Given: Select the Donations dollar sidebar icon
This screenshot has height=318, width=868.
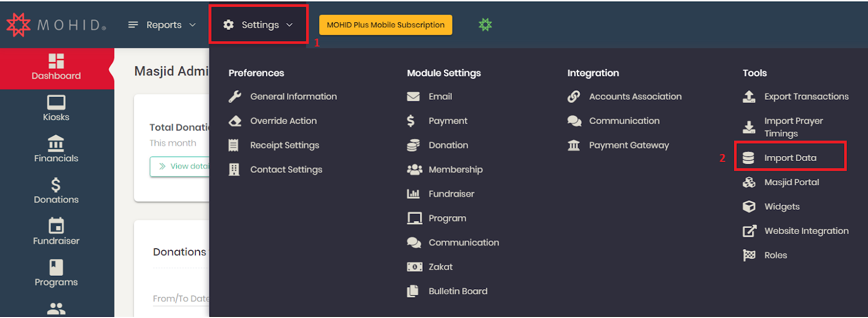Looking at the screenshot, I should tap(56, 185).
